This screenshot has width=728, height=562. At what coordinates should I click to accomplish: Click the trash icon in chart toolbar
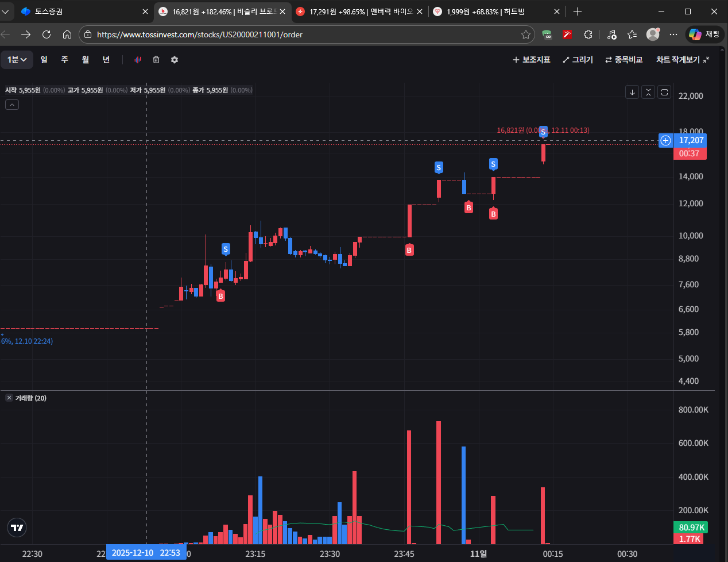coord(156,60)
